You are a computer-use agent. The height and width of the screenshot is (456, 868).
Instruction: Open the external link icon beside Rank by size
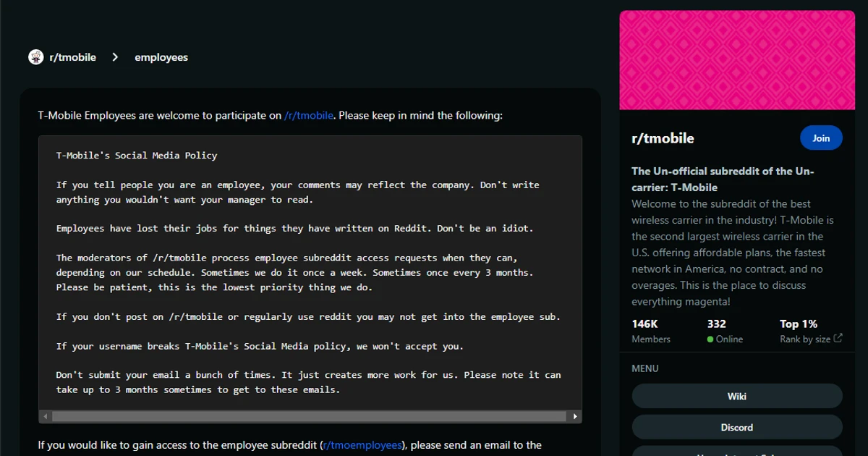838,339
